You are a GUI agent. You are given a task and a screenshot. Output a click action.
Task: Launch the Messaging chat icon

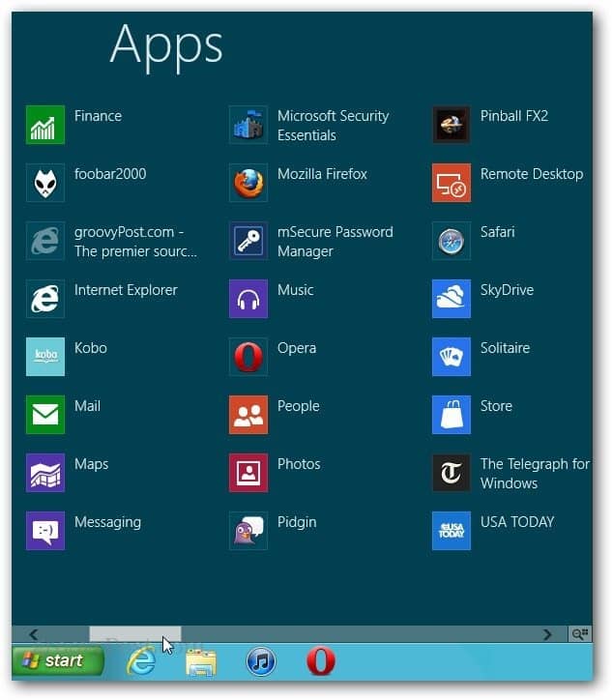tap(45, 531)
